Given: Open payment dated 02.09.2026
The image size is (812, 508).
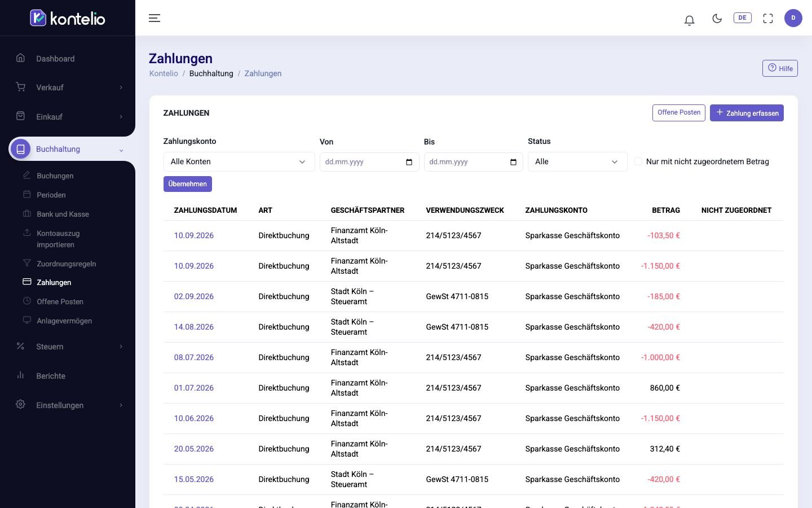Looking at the screenshot, I should point(194,296).
